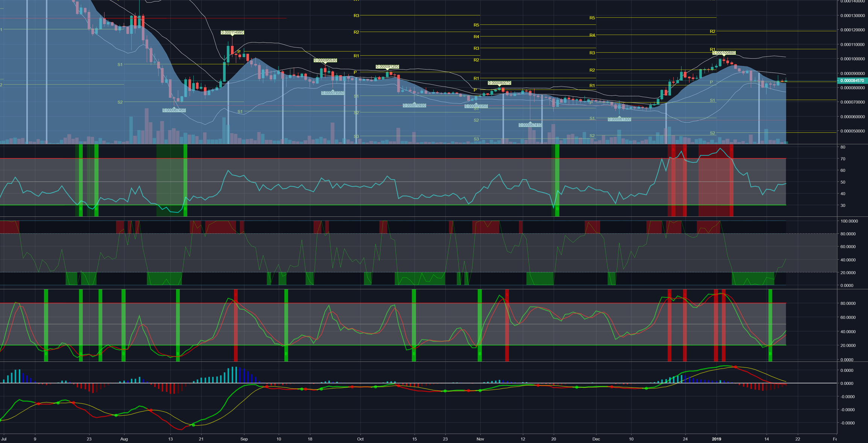This screenshot has width=868, height=443.
Task: Click the last green stochastic buy signal bar
Action: click(x=770, y=325)
